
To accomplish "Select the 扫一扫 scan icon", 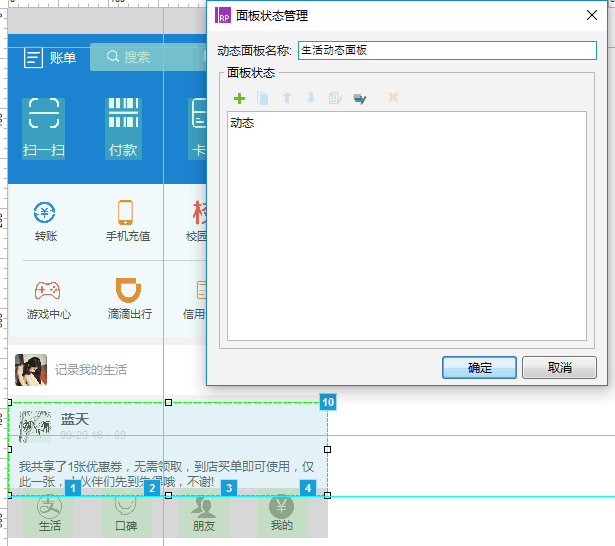I will pos(44,113).
